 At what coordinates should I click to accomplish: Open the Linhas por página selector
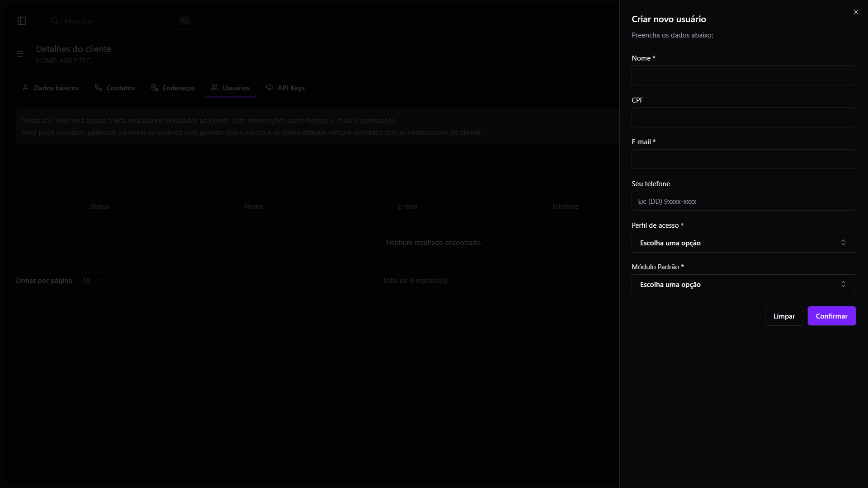[93, 280]
